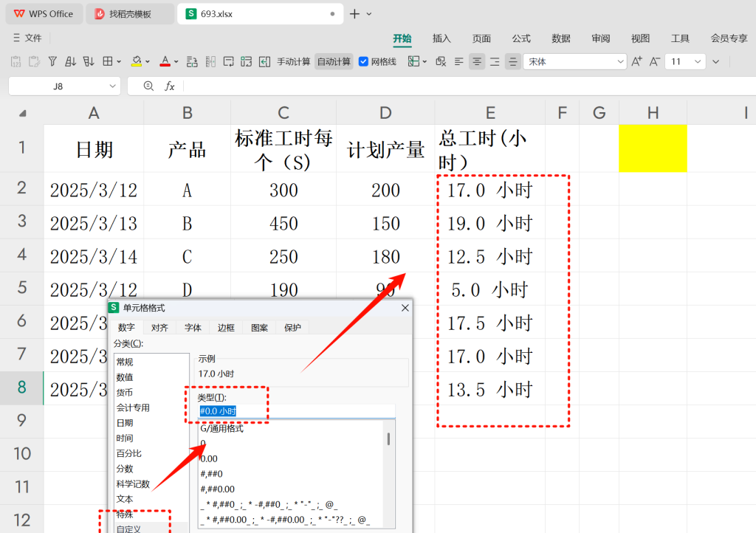Screen dimensions: 756x533
Task: Open a new tab with plus icon
Action: click(354, 14)
